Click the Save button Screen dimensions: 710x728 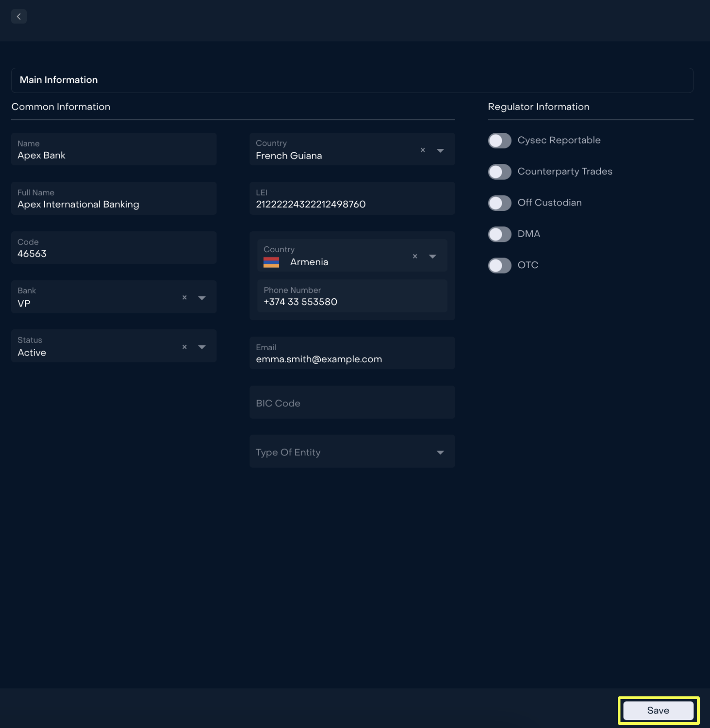click(658, 710)
